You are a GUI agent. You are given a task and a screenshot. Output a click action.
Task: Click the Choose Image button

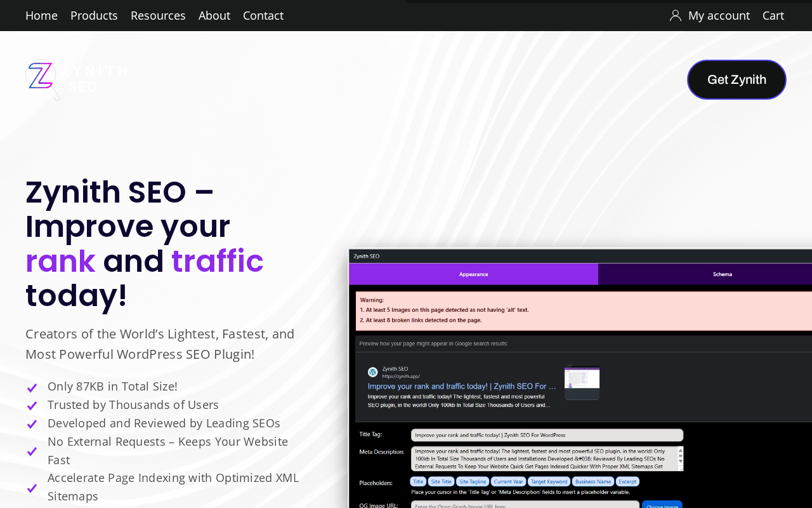click(x=662, y=505)
